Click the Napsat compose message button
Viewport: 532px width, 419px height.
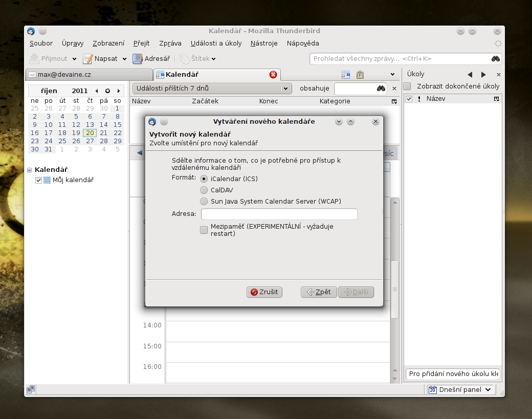pyautogui.click(x=100, y=59)
